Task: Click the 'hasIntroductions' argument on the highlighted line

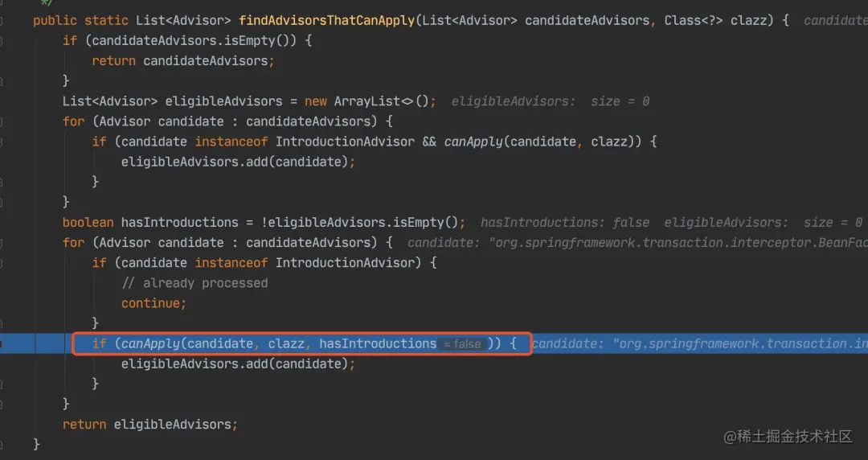Action: 378,343
